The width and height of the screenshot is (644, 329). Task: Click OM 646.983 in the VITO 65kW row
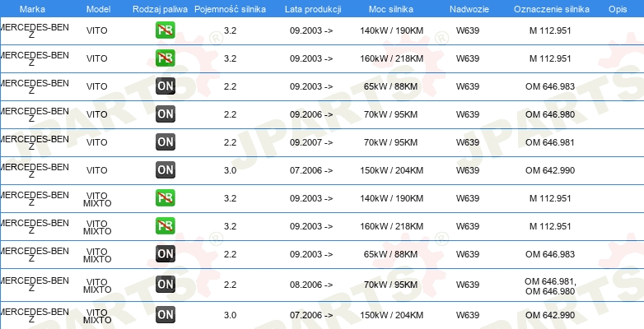tap(550, 86)
